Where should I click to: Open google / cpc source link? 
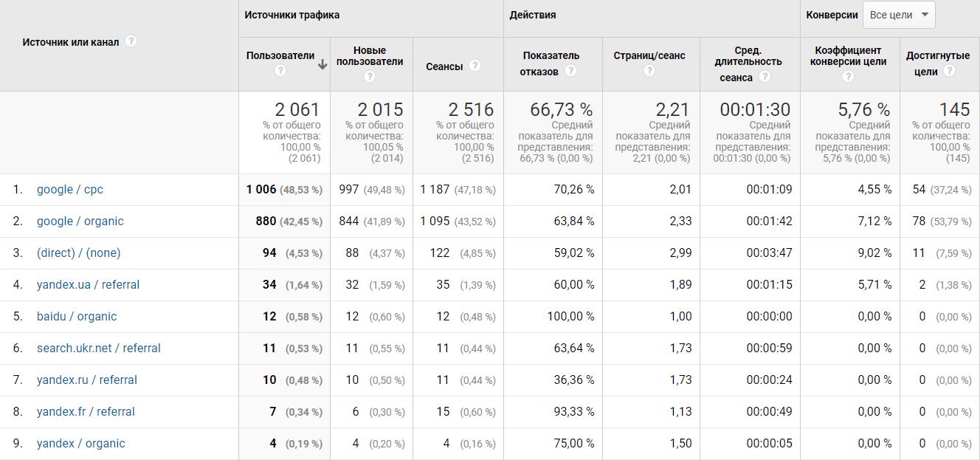[70, 190]
